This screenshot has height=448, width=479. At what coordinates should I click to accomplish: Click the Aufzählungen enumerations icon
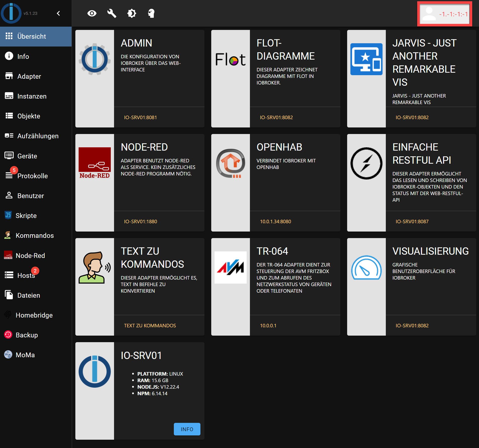(9, 136)
